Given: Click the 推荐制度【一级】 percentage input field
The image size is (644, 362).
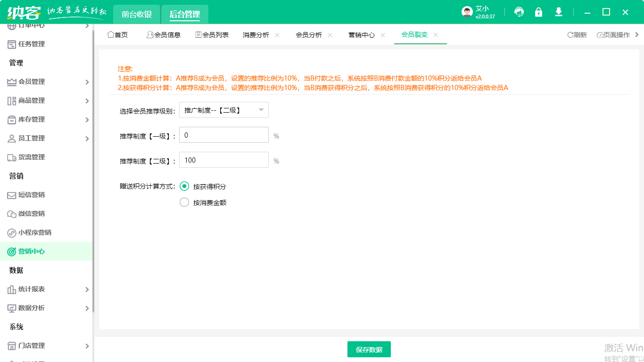Looking at the screenshot, I should click(x=223, y=135).
